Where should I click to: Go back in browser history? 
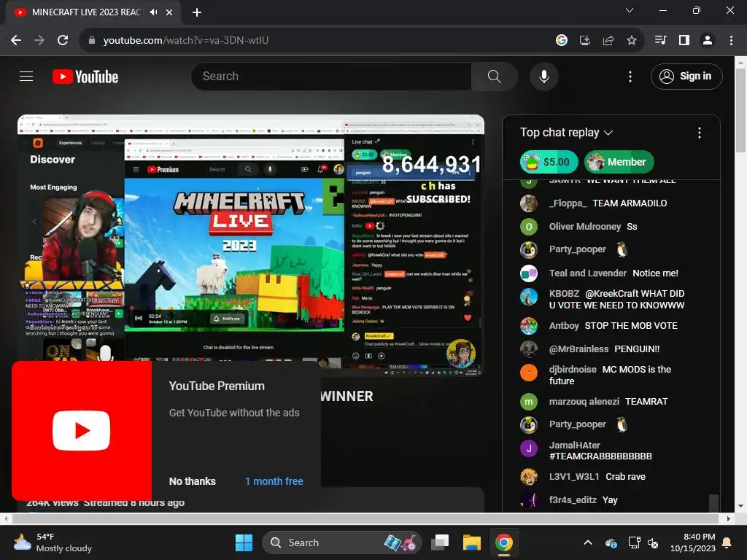16,41
